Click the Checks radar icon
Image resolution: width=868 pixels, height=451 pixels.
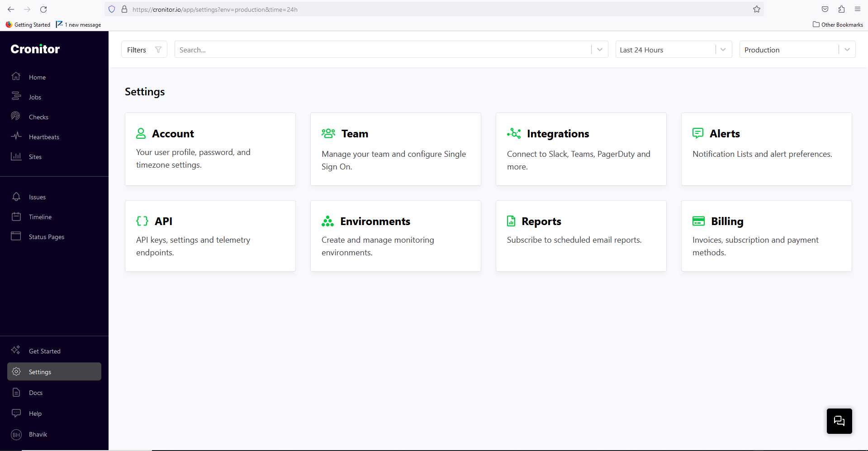tap(16, 117)
